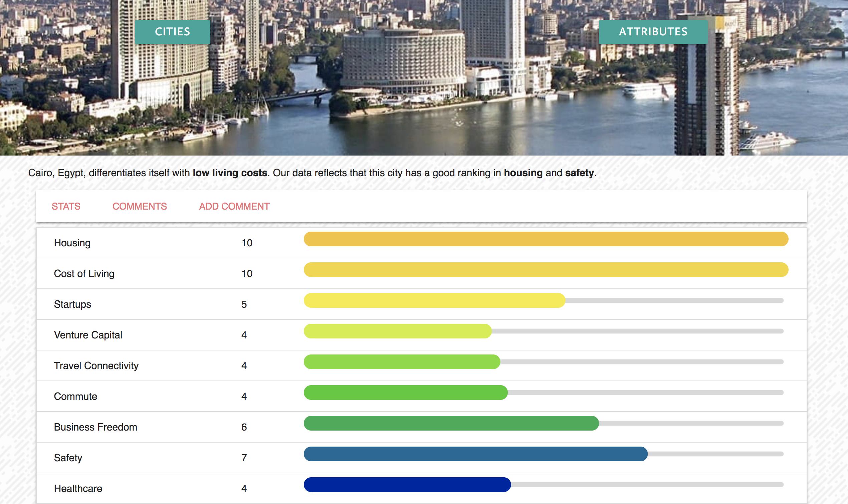Click the green Travel Connectivity bar
This screenshot has width=848, height=504.
pos(401,362)
